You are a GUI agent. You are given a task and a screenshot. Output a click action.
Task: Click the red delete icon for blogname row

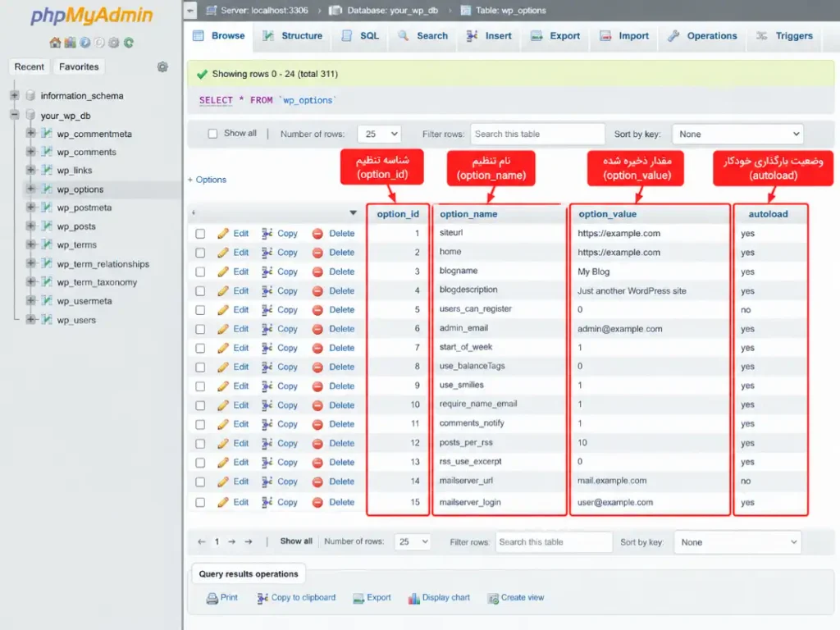coord(317,272)
